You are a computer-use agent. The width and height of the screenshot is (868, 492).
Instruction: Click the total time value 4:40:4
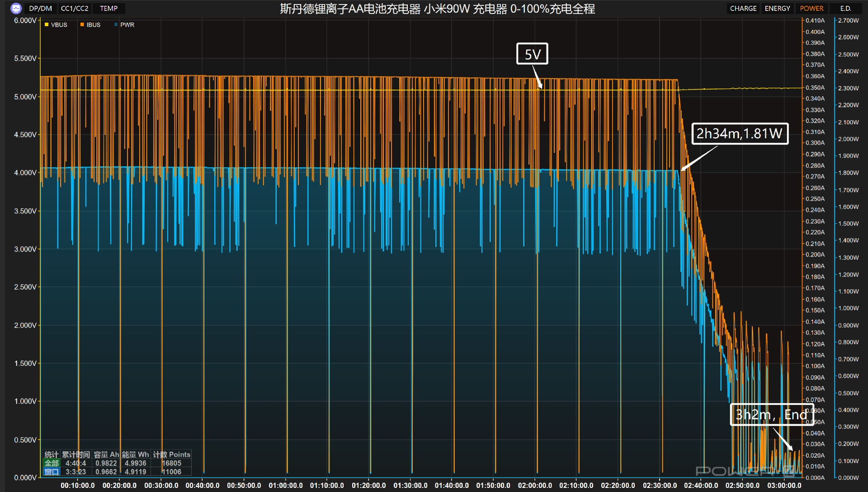[x=75, y=463]
